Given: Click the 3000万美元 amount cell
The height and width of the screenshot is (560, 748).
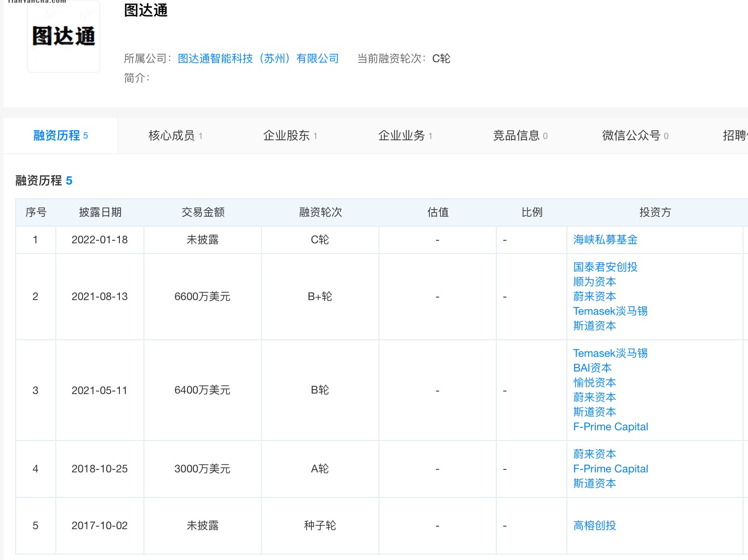Looking at the screenshot, I should coord(202,469).
